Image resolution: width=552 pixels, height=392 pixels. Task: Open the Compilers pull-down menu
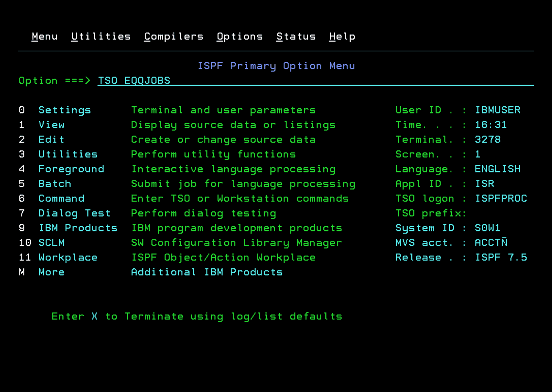click(173, 37)
